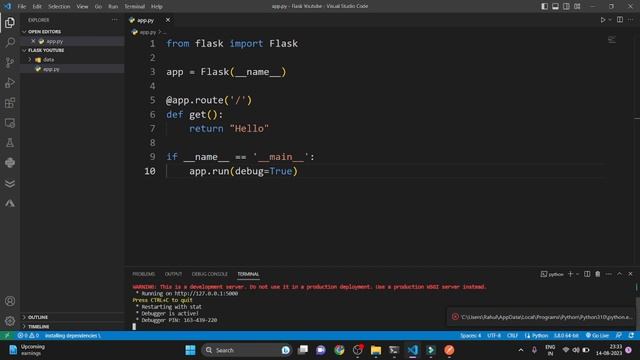Customize layout icon in title bar
Viewport: 640px width, 360px height.
577,6
